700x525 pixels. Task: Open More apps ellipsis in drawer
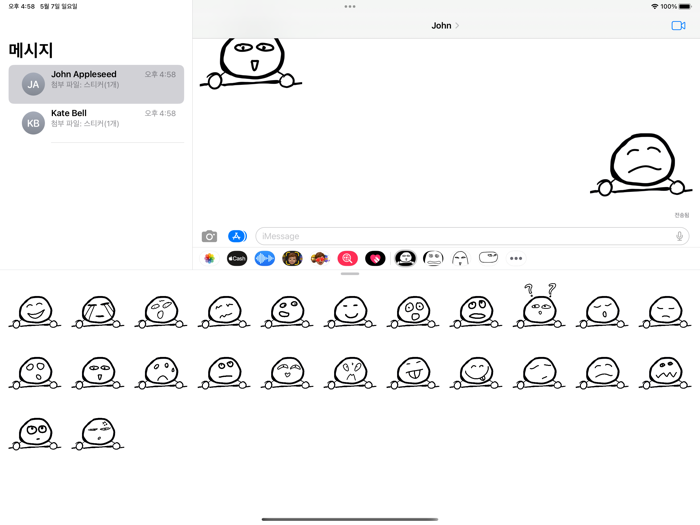[x=516, y=258]
